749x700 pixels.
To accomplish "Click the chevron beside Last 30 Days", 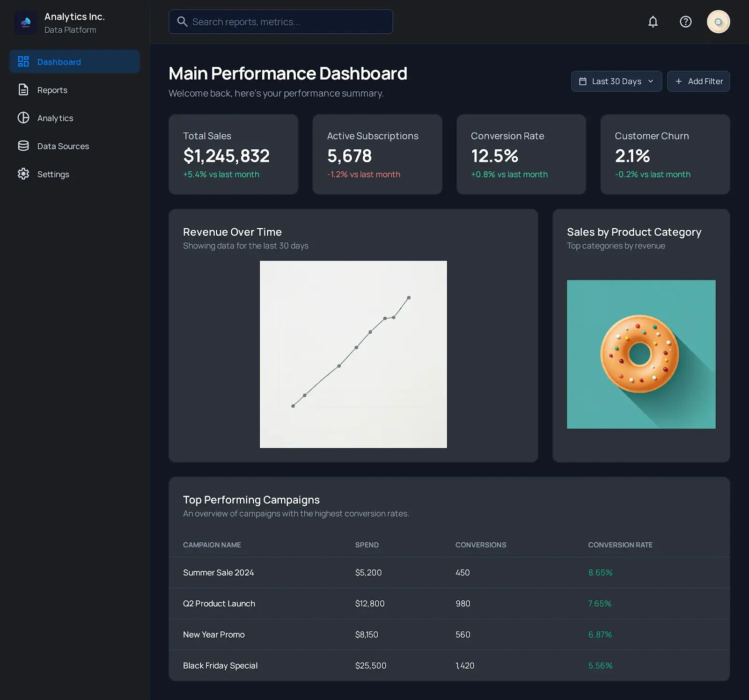I will click(x=651, y=81).
